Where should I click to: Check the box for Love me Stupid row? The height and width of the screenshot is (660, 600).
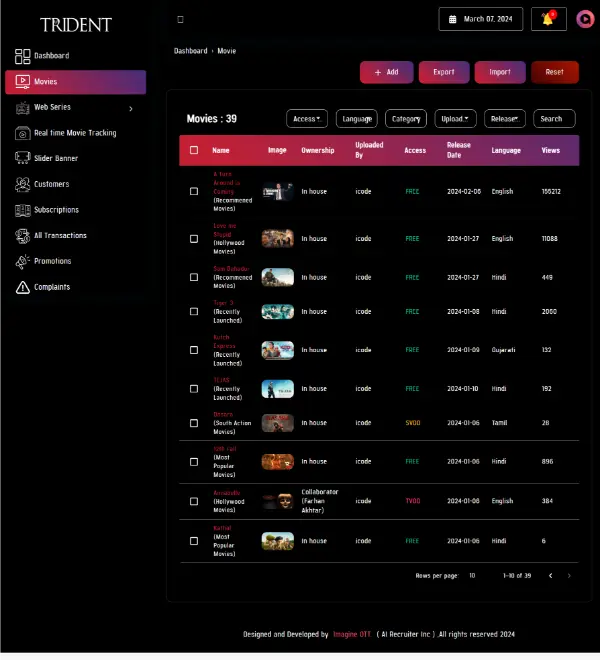[194, 239]
